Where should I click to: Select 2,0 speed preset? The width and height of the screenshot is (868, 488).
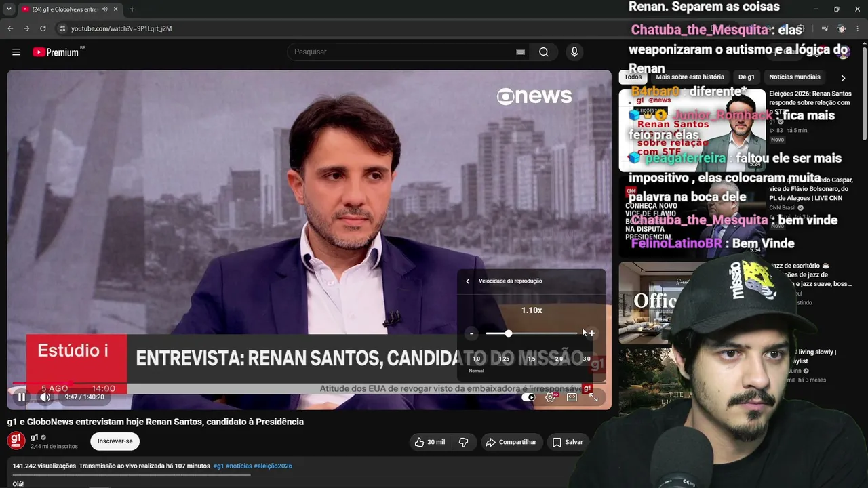point(559,359)
